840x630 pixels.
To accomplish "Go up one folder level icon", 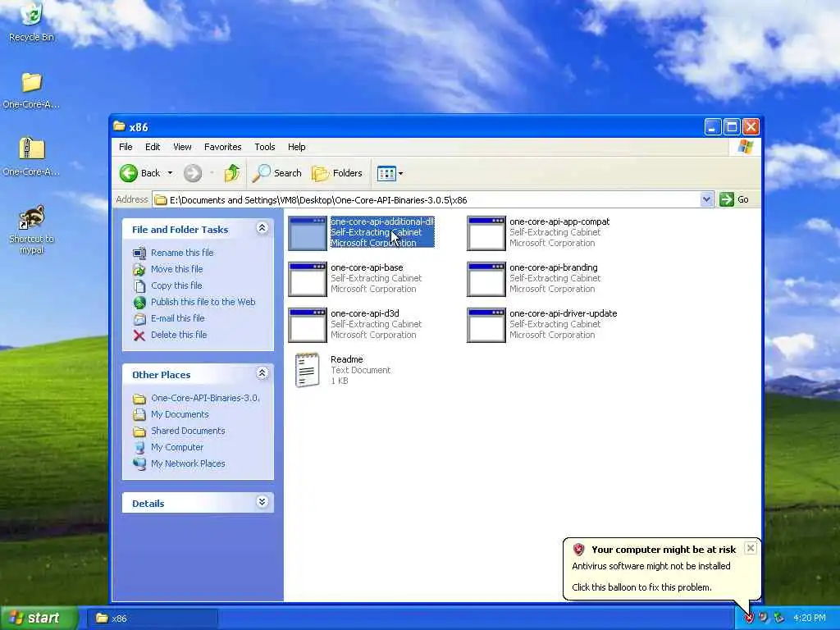I will coord(232,173).
